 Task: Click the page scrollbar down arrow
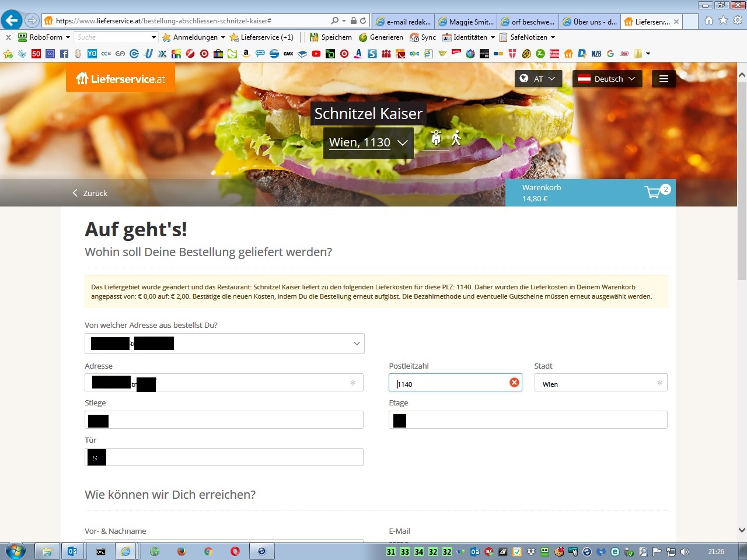click(x=742, y=530)
